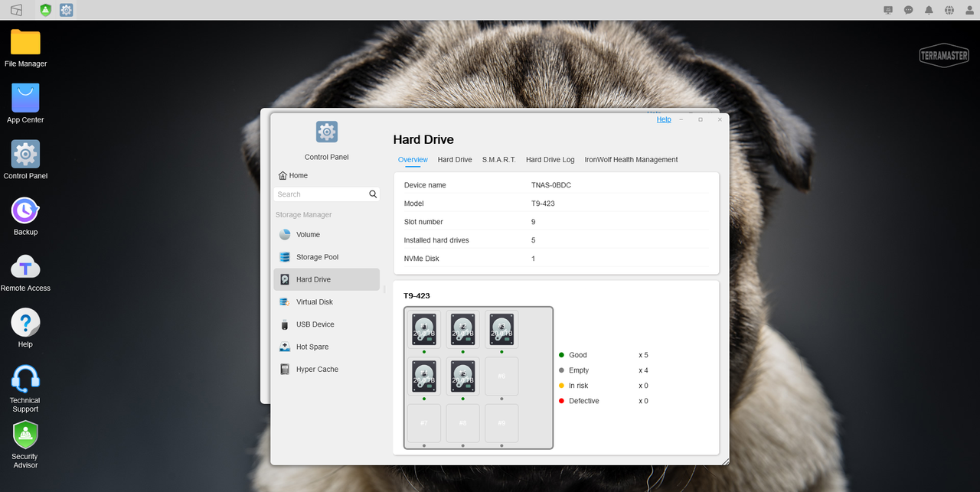Image resolution: width=980 pixels, height=492 pixels.
Task: Select hard drive in slot 4
Action: pos(424,376)
